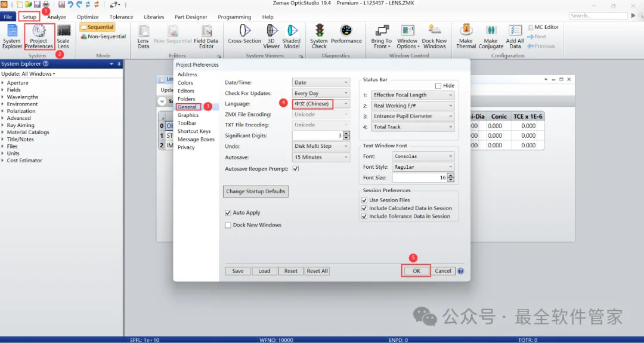The image size is (644, 343).
Task: Select Sequential mode
Action: click(97, 27)
